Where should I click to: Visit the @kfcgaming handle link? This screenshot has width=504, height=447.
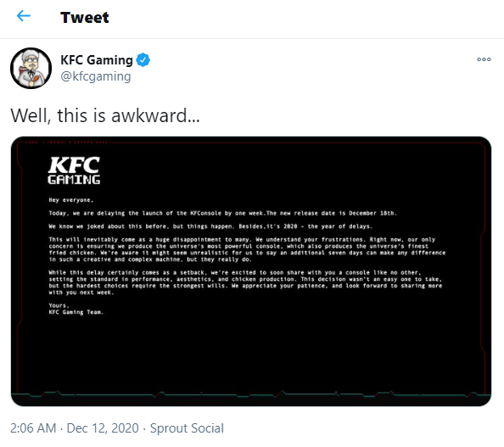click(x=96, y=76)
